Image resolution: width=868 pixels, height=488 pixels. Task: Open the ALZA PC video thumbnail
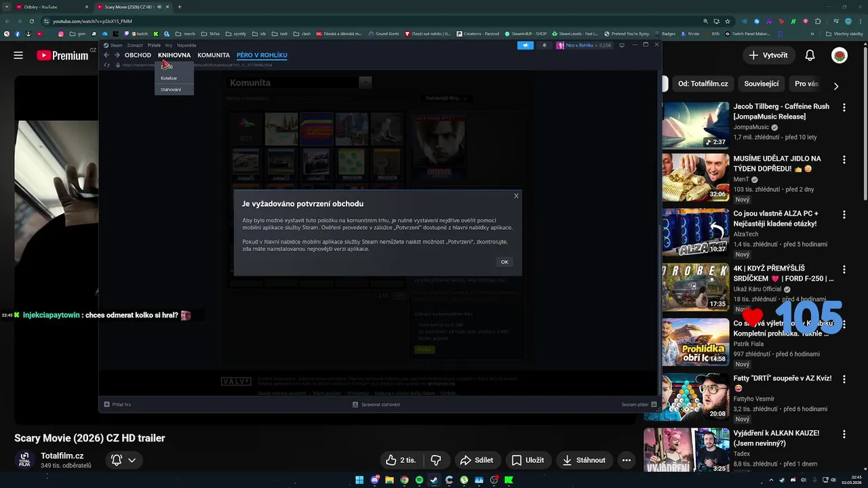click(696, 232)
